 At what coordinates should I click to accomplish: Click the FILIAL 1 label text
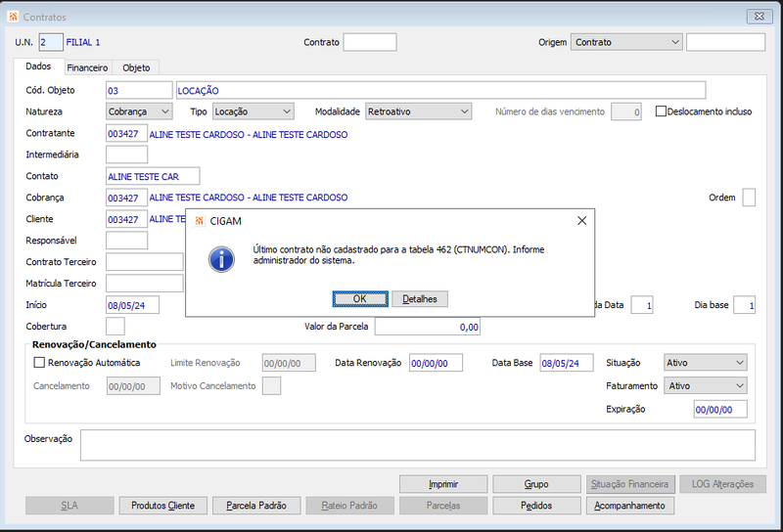83,42
